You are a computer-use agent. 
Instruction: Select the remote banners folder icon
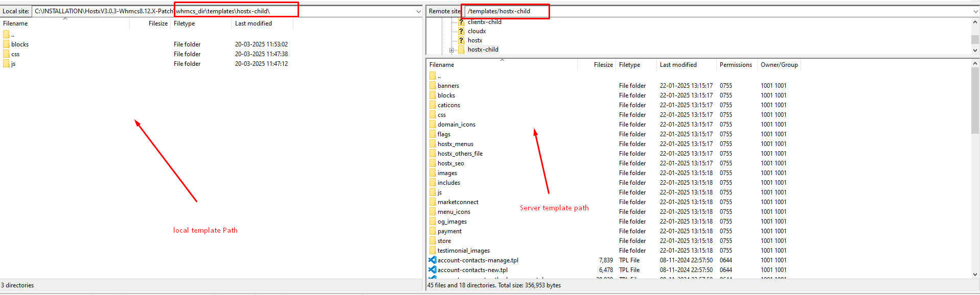point(432,86)
